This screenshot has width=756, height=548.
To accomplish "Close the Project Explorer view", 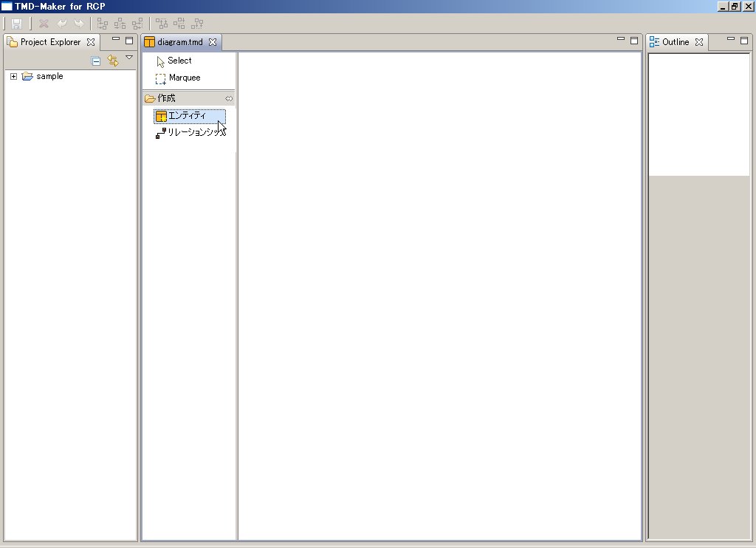I will tap(91, 42).
